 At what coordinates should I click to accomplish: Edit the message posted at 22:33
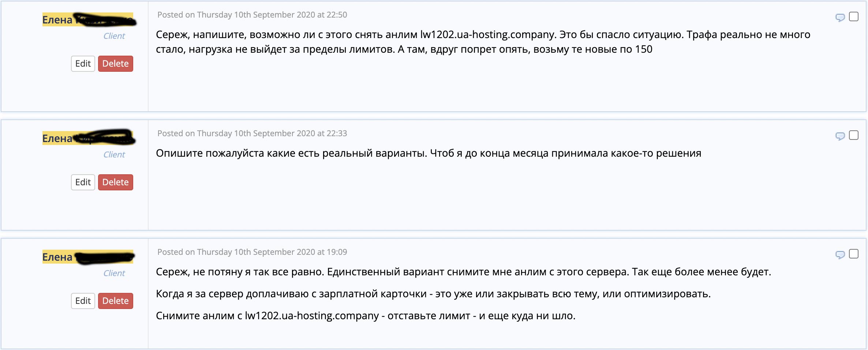pos(83,182)
